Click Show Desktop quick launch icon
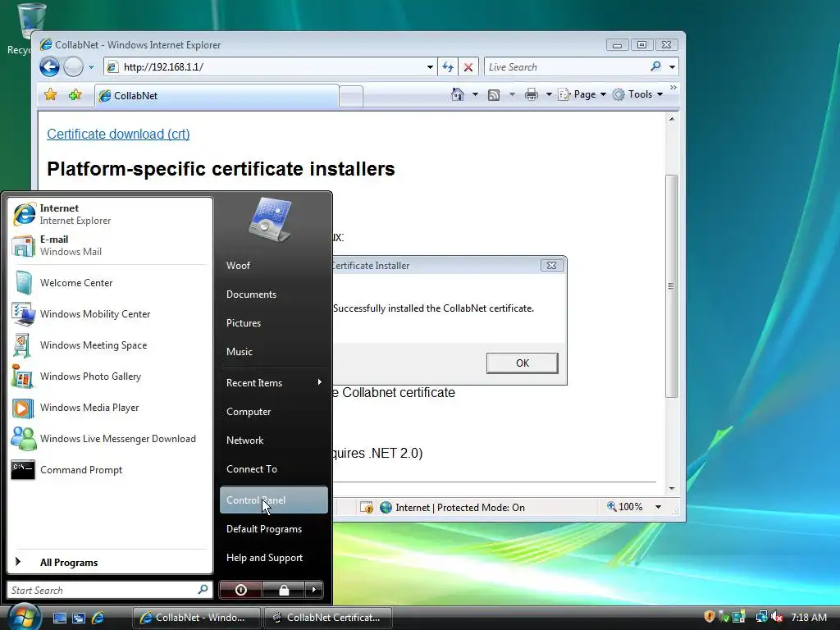 point(59,618)
